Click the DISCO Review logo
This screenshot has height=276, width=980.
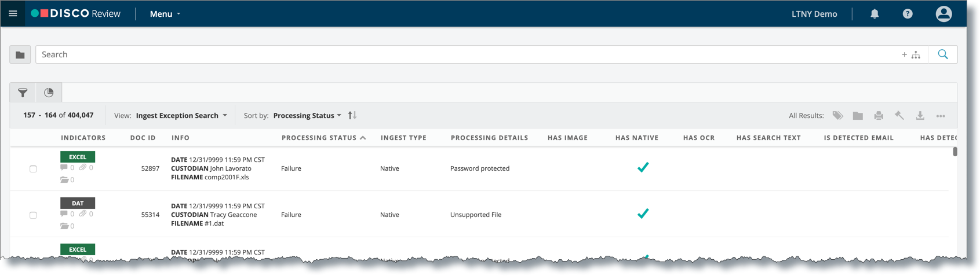[76, 13]
